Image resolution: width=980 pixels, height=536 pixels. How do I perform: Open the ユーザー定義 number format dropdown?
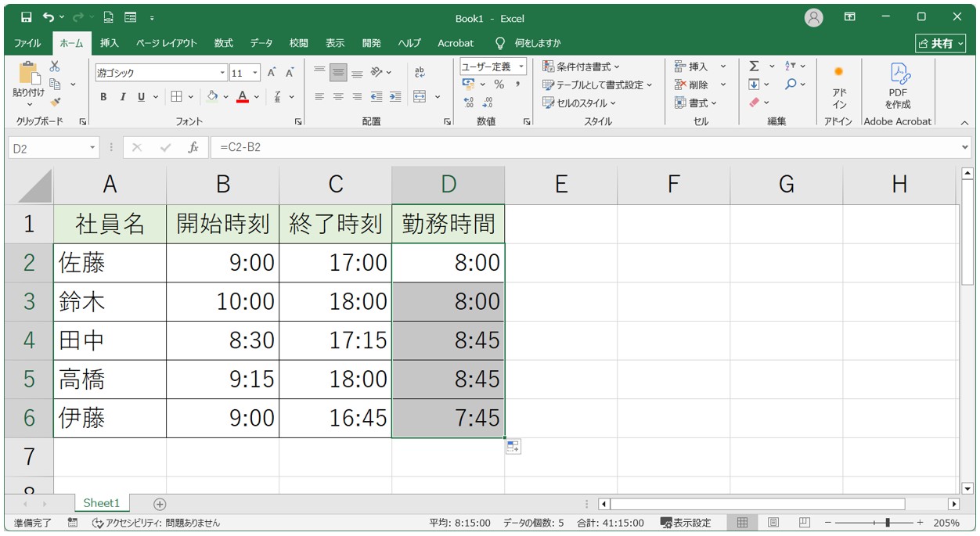[x=521, y=67]
